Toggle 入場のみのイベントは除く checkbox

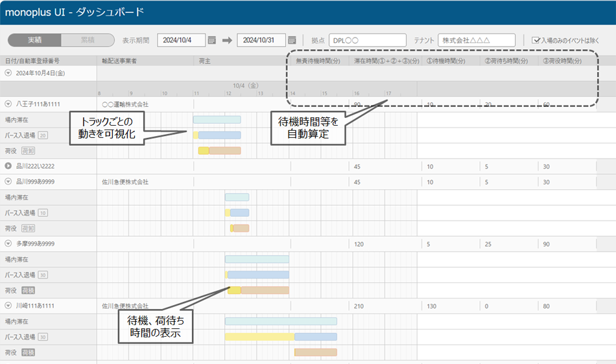(x=536, y=40)
